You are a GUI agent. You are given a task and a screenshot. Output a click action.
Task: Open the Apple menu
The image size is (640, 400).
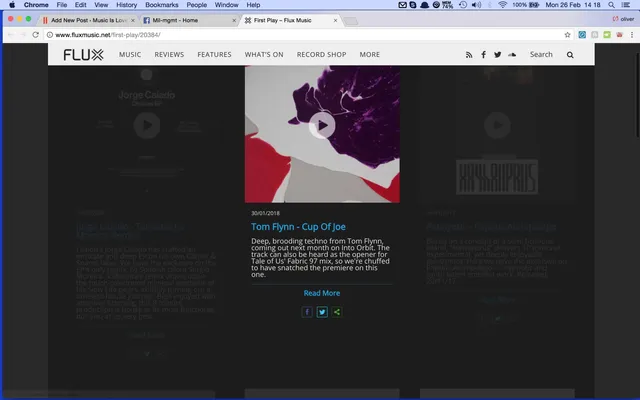coord(12,5)
